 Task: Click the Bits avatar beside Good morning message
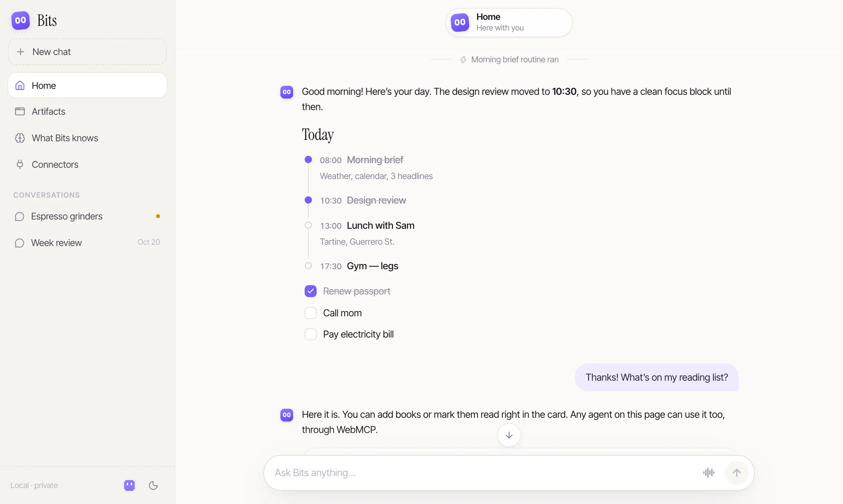pos(286,92)
